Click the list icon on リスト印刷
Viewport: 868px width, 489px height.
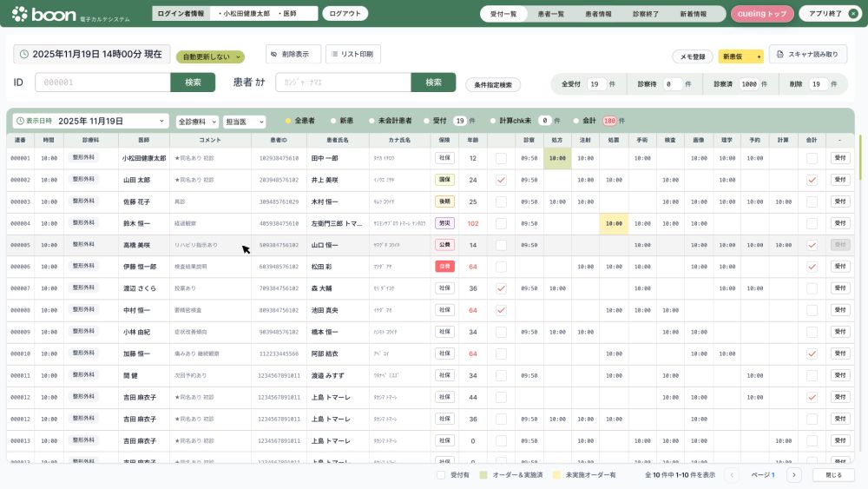[334, 54]
